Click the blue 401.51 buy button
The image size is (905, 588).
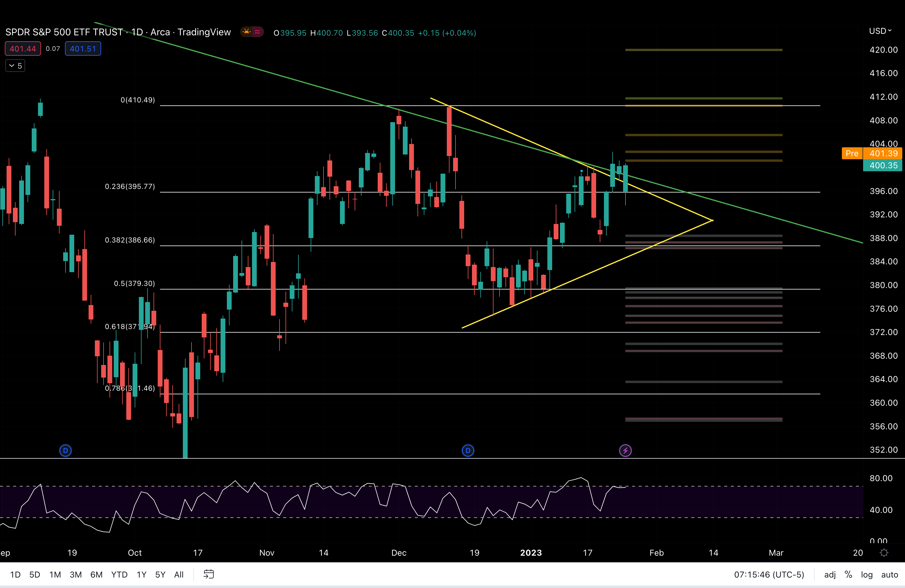(83, 48)
